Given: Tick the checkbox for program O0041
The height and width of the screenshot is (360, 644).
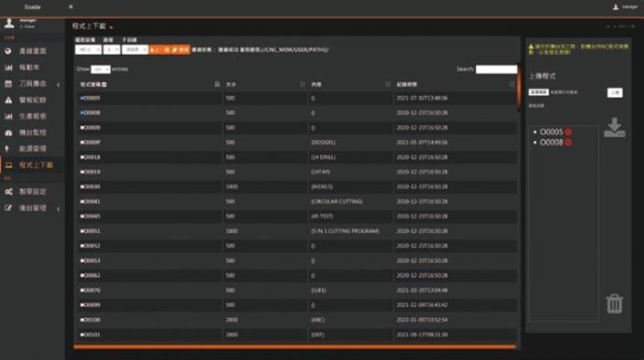Looking at the screenshot, I should tap(82, 201).
